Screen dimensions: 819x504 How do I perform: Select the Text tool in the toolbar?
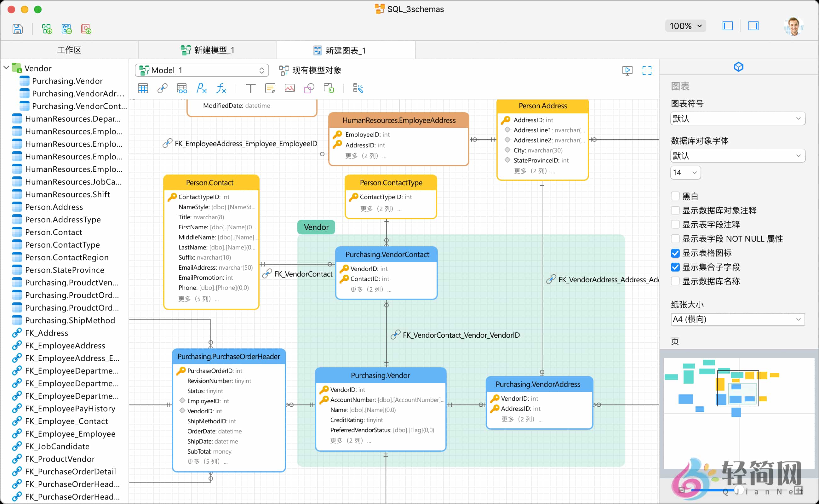click(x=250, y=88)
